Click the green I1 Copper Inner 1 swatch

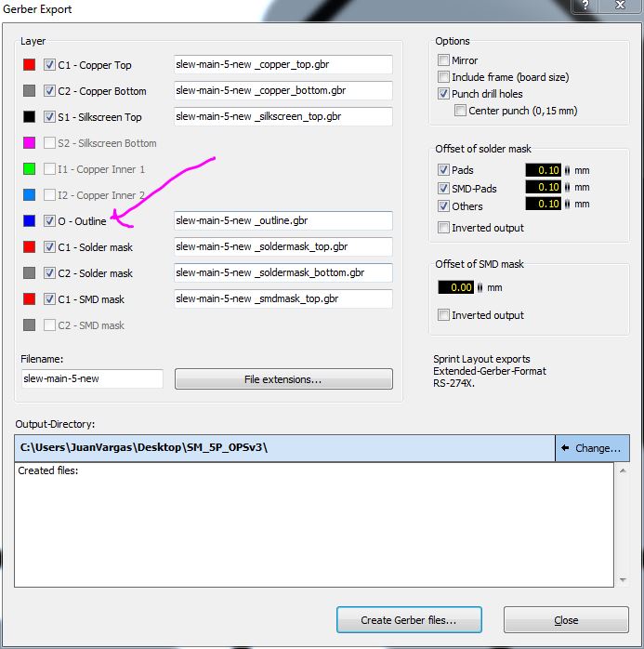[29, 169]
